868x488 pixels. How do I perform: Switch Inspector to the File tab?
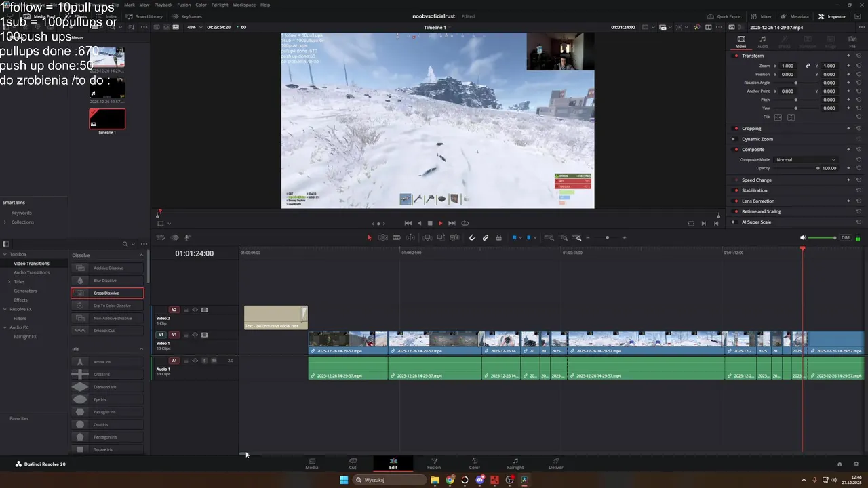tap(852, 42)
